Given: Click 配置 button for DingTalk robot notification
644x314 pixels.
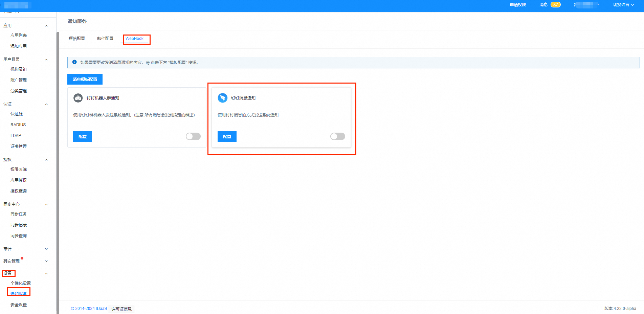Looking at the screenshot, I should pyautogui.click(x=83, y=136).
